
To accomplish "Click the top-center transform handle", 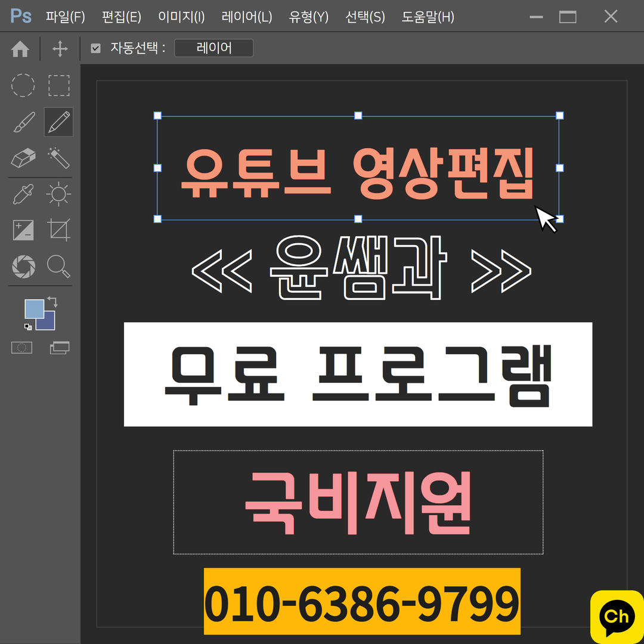I will point(358,116).
